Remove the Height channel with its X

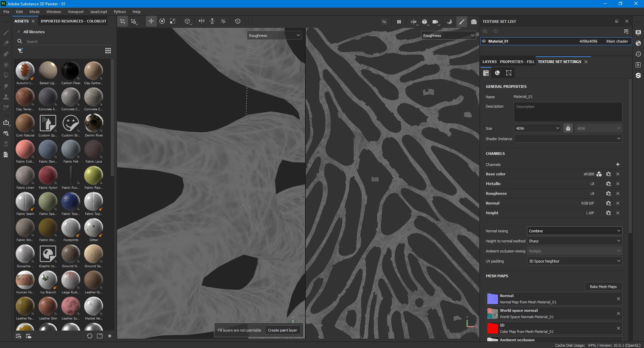[618, 213]
